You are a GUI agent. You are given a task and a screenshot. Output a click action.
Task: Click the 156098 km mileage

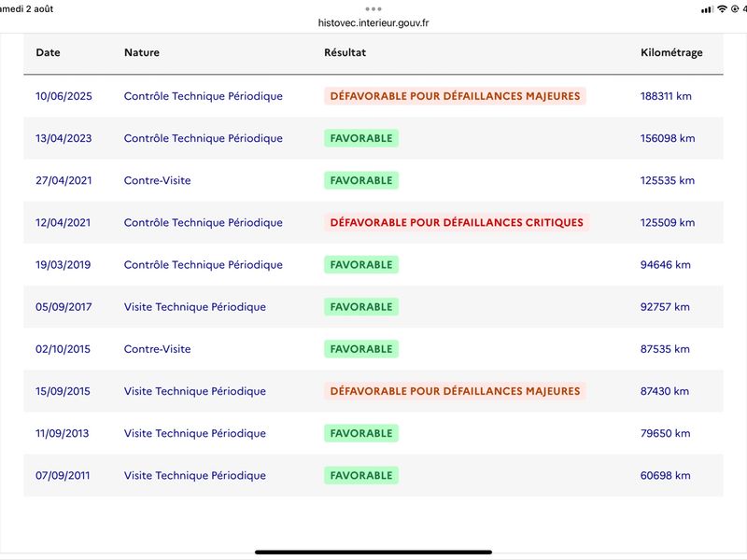[668, 138]
